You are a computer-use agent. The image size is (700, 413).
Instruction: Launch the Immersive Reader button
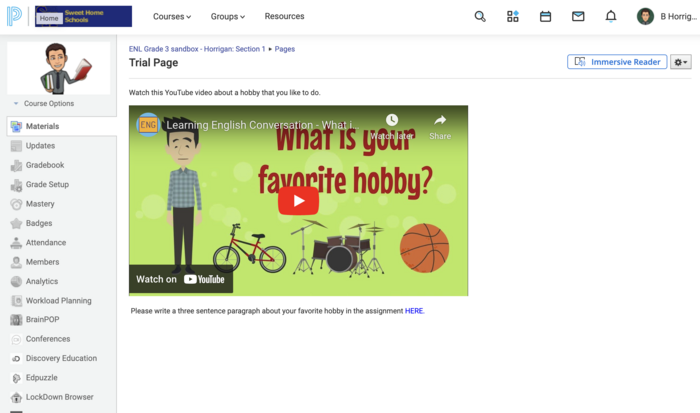(617, 62)
